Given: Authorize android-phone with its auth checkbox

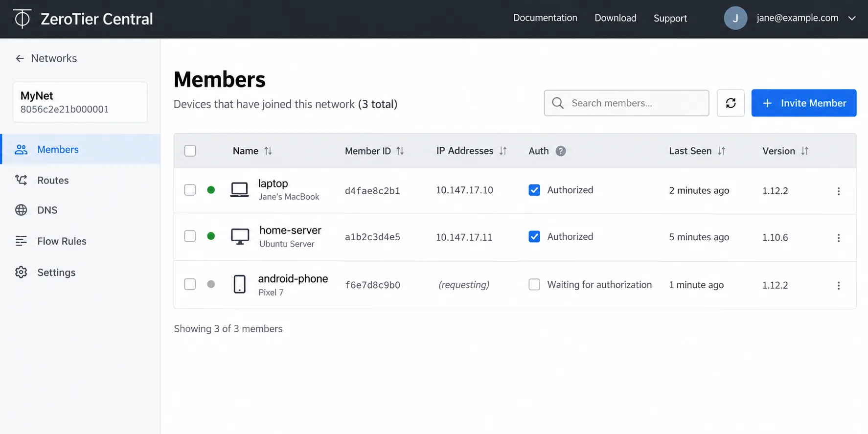Looking at the screenshot, I should pos(534,284).
